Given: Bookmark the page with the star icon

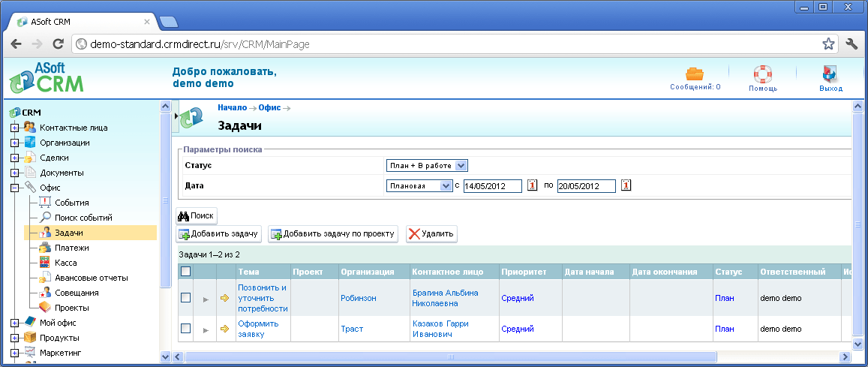Looking at the screenshot, I should [828, 44].
